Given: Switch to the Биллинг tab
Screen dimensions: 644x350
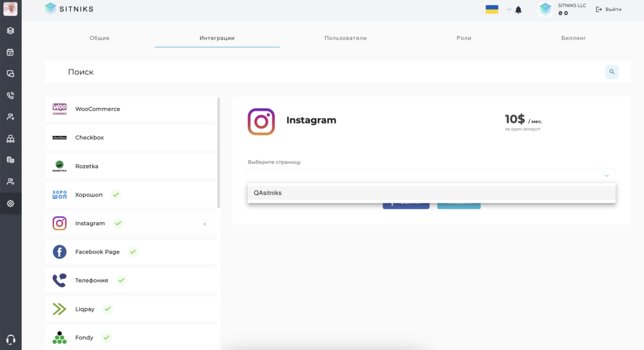Looking at the screenshot, I should click(x=573, y=38).
